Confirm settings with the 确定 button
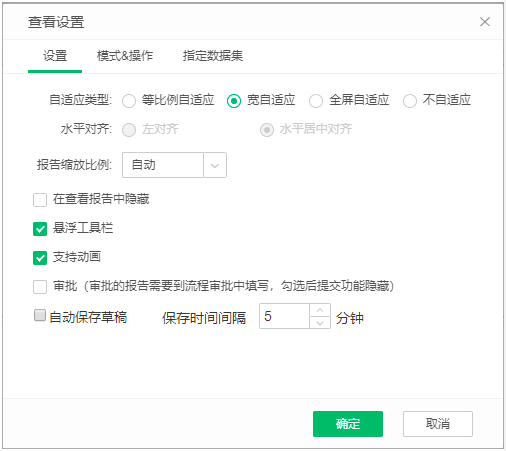This screenshot has height=451, width=506. click(x=348, y=424)
